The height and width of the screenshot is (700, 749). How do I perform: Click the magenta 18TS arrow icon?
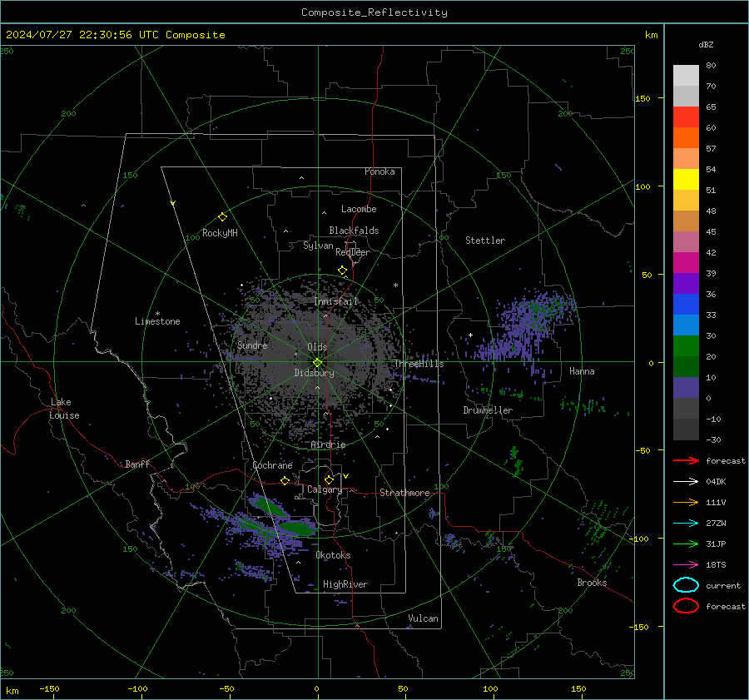tap(686, 565)
